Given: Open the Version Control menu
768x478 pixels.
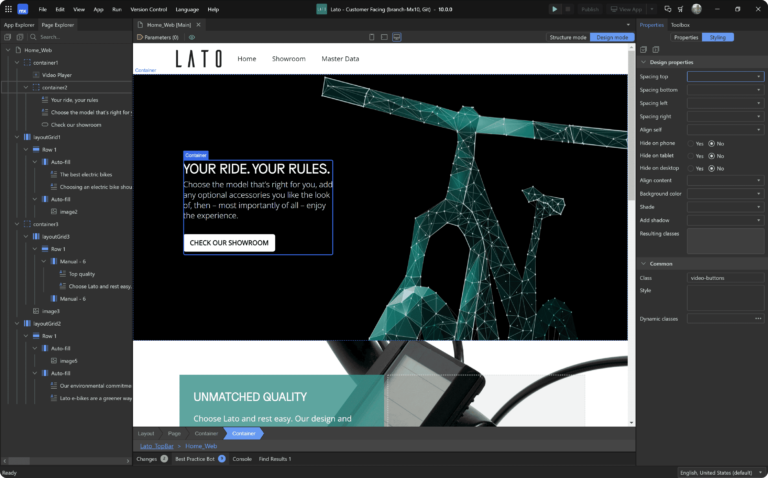Looking at the screenshot, I should pyautogui.click(x=147, y=9).
